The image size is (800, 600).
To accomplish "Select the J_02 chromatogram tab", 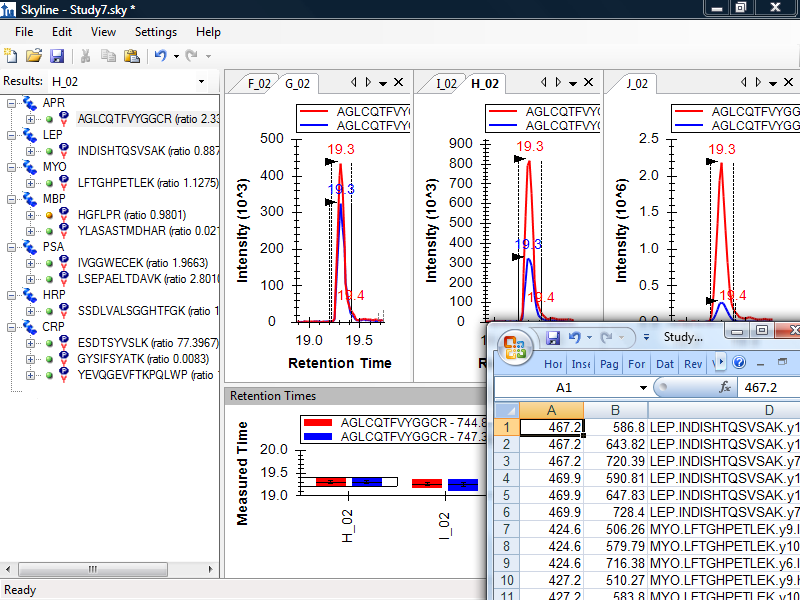I will [635, 84].
